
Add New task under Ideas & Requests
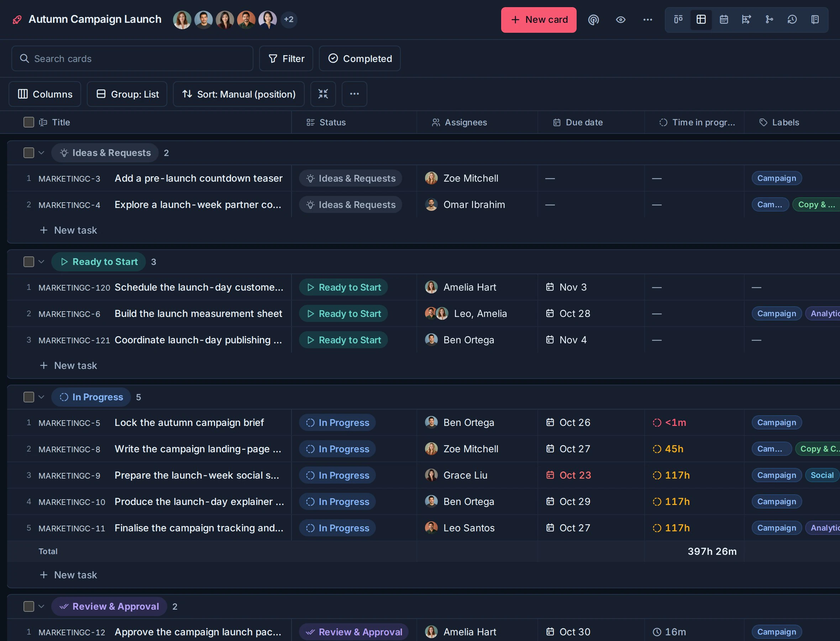[68, 230]
